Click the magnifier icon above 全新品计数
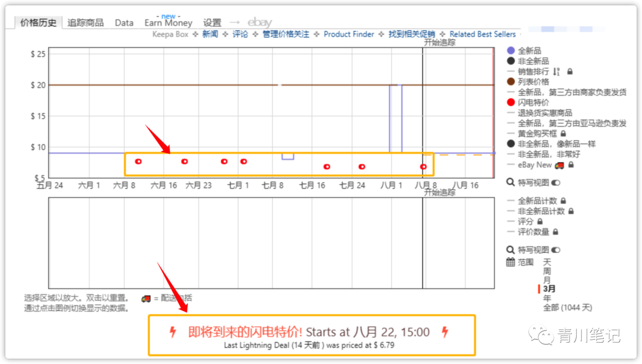642x364 pixels. 511,182
